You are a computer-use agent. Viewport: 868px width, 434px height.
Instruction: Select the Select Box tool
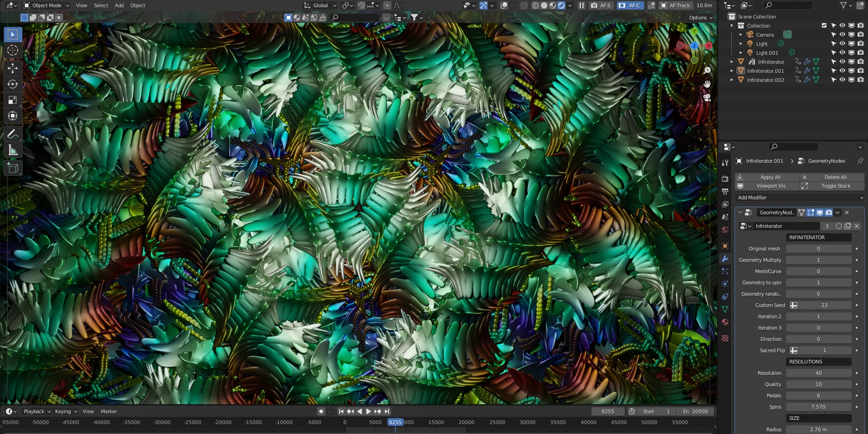click(13, 35)
